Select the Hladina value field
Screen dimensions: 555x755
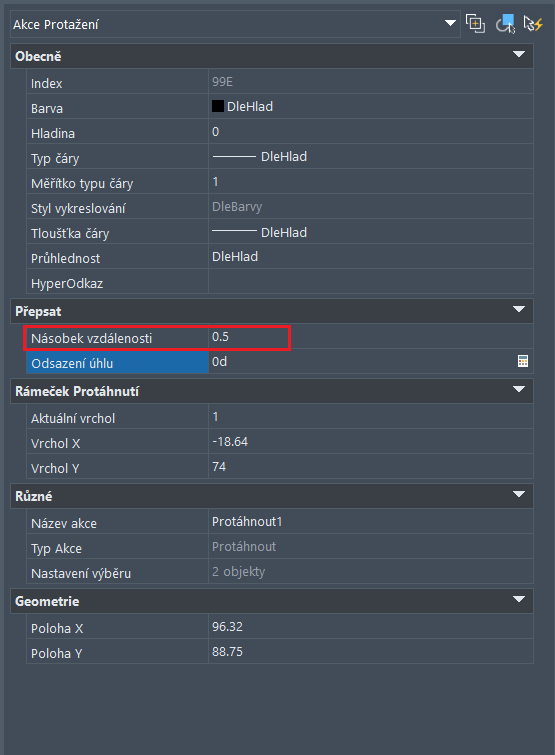pos(371,131)
